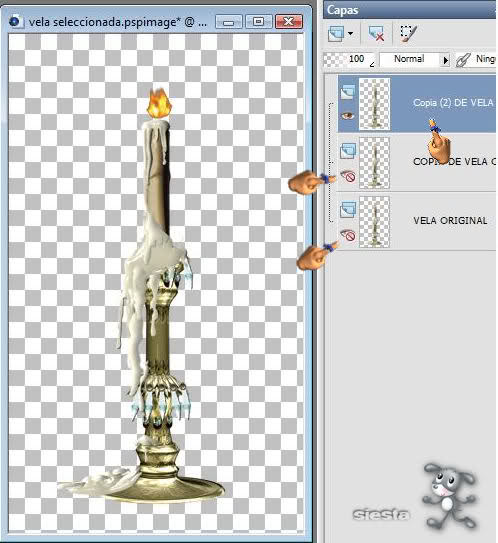Click raster layer type icon of COPIA DE VELA
Viewport: 498px width, 543px height.
pyautogui.click(x=348, y=151)
